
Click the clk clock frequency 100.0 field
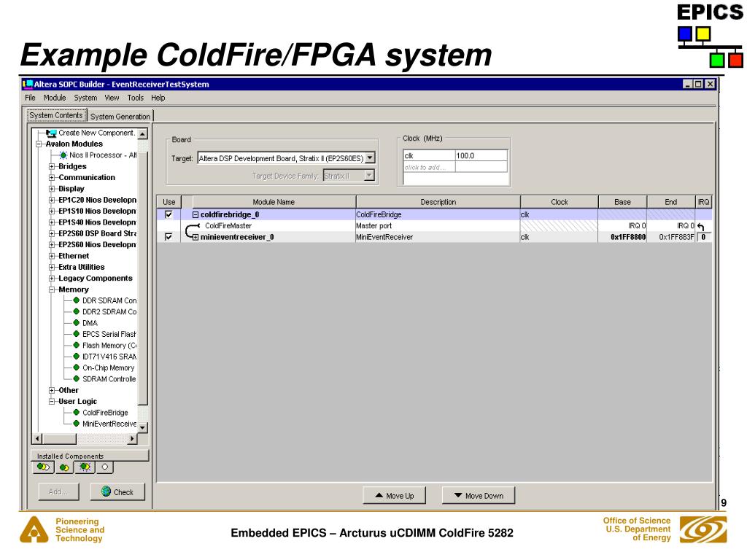481,156
